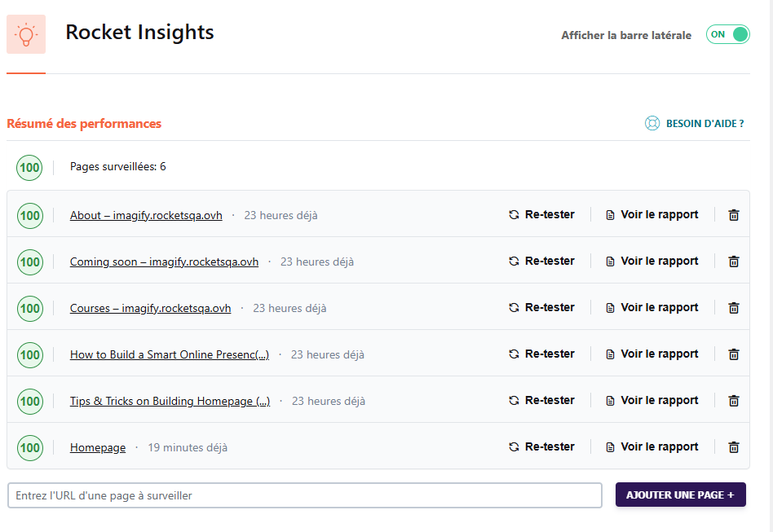Open the Courses – imagify.rocketsqa.ovh link
Viewport: 773px width, 532px height.
[x=150, y=309]
